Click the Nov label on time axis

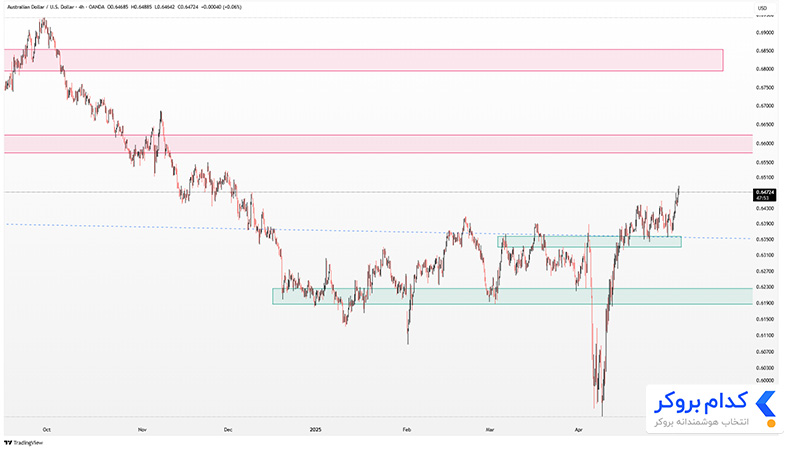point(142,430)
